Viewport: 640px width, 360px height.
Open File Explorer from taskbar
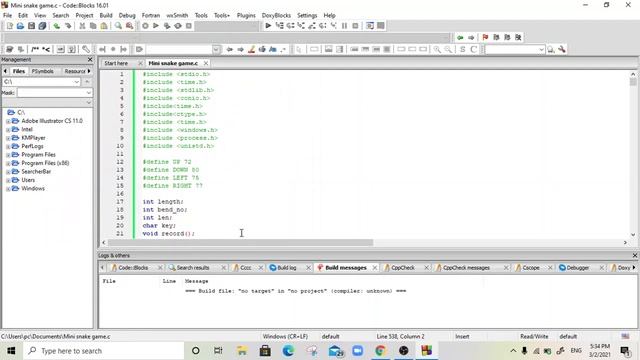242,351
